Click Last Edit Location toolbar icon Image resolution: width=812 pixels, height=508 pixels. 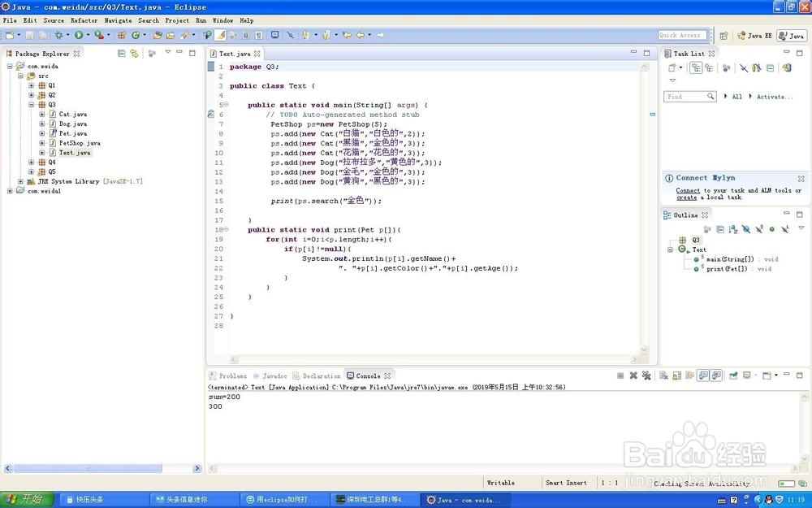[x=347, y=35]
